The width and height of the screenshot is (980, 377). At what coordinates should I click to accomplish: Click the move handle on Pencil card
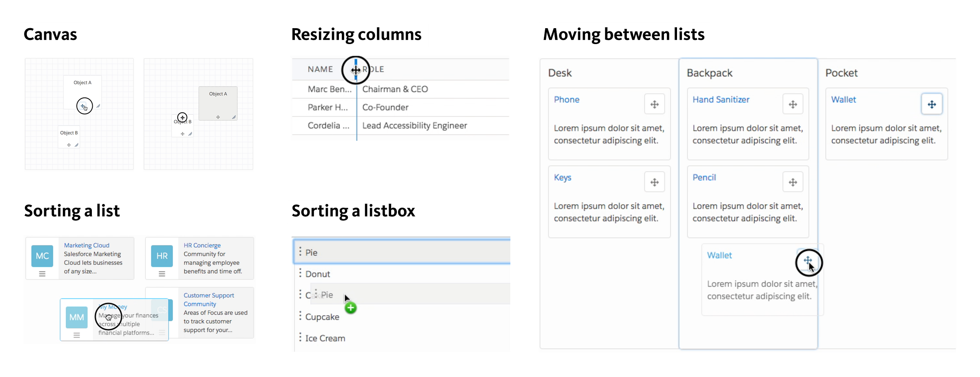[x=793, y=182]
